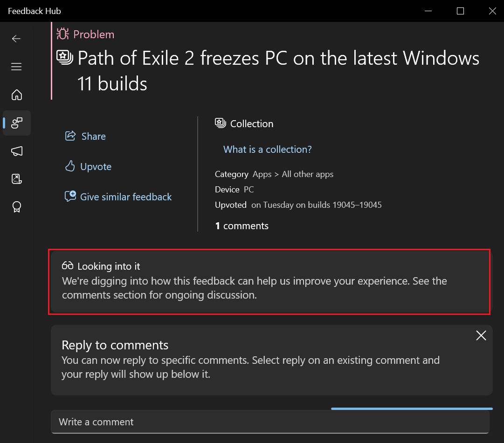Expand the navigation pane with the hamburger menu
The height and width of the screenshot is (443, 504).
[x=16, y=67]
